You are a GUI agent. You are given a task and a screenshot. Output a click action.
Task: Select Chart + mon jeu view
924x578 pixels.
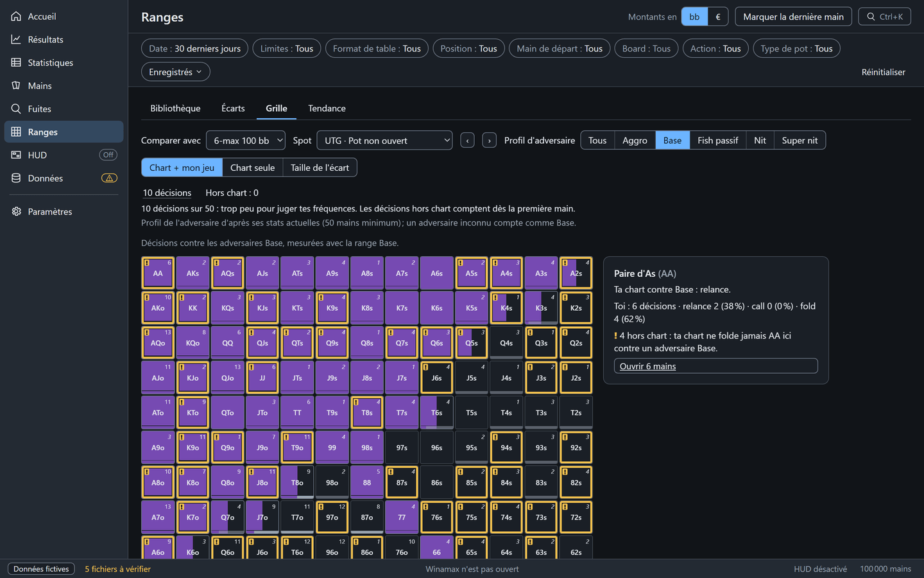182,168
